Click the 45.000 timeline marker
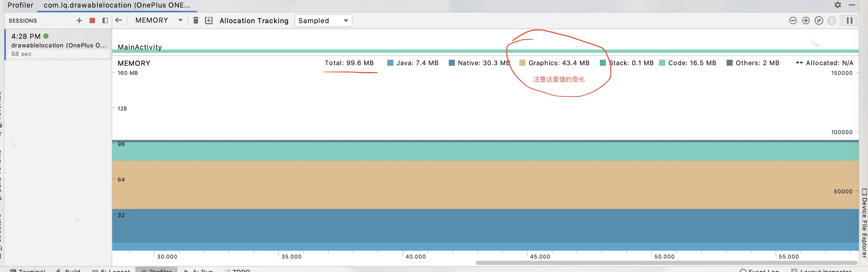The height and width of the screenshot is (272, 868). tap(540, 257)
